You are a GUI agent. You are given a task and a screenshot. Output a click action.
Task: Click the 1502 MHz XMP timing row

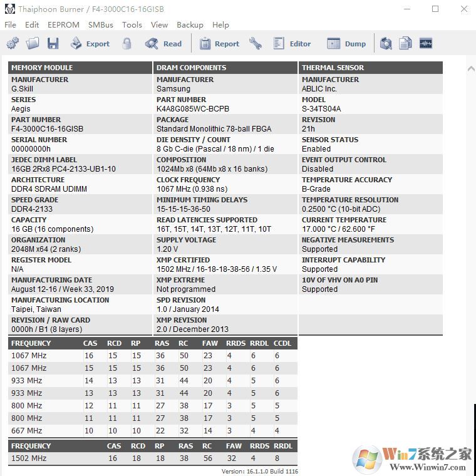(x=153, y=458)
